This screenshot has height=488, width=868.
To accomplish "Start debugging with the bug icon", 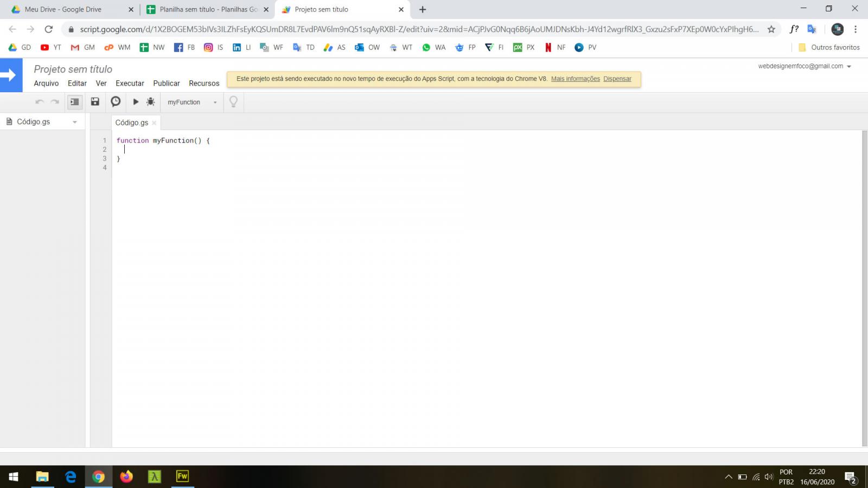I will tap(150, 102).
